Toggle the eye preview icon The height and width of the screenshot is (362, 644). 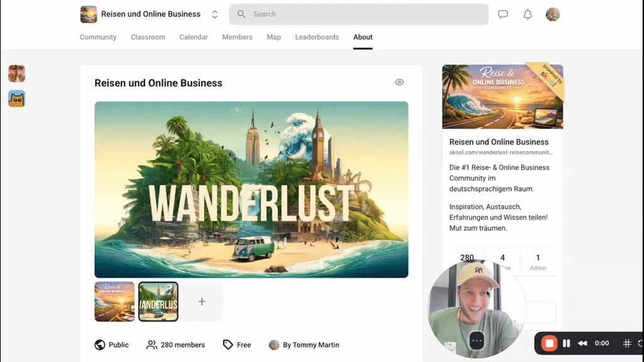pos(399,82)
